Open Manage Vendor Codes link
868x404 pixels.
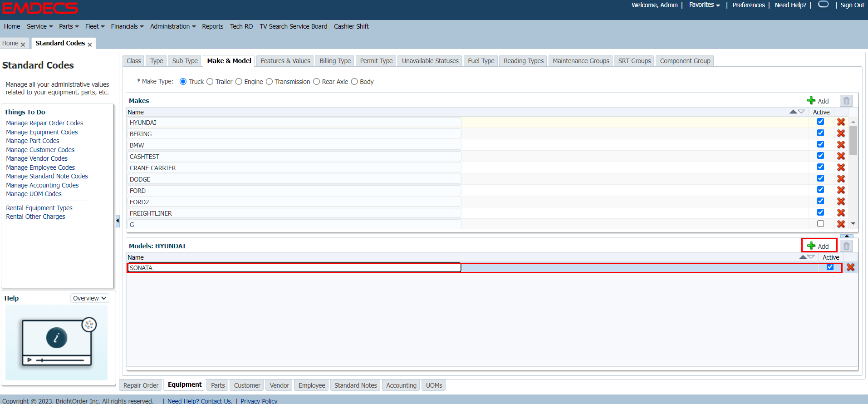[37, 158]
